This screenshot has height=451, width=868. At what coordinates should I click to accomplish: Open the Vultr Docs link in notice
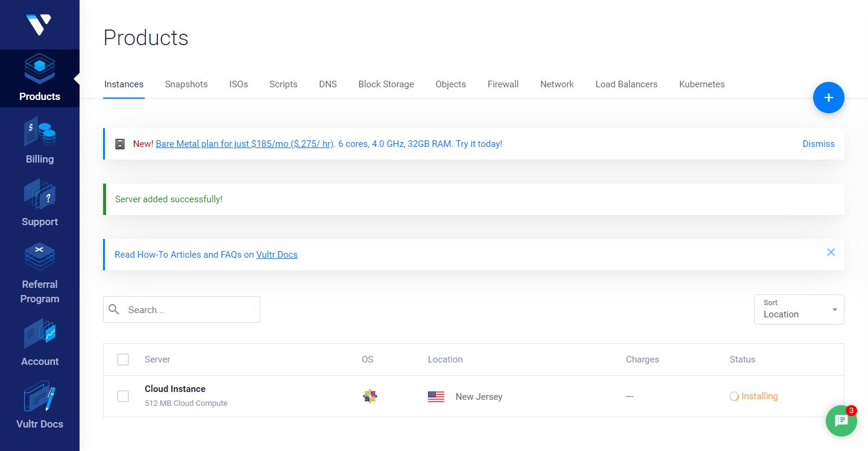(277, 255)
